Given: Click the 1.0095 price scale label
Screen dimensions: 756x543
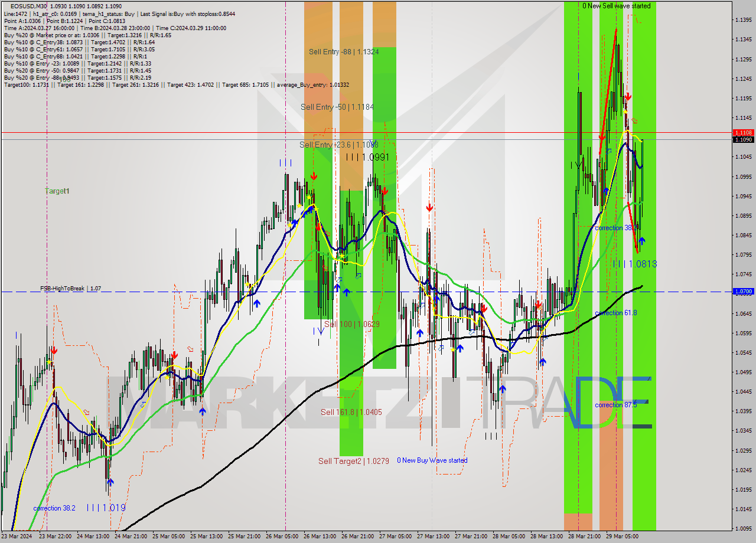Looking at the screenshot, I should click(743, 528).
